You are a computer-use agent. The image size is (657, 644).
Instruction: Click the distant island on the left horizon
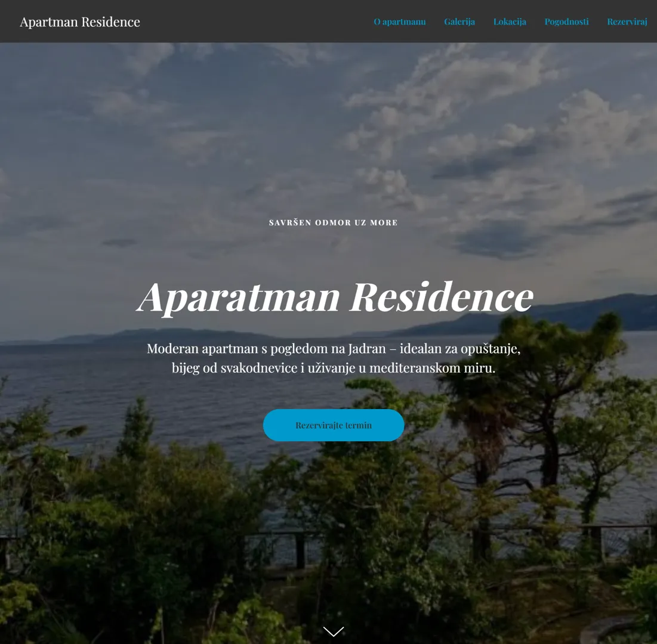pyautogui.click(x=159, y=336)
